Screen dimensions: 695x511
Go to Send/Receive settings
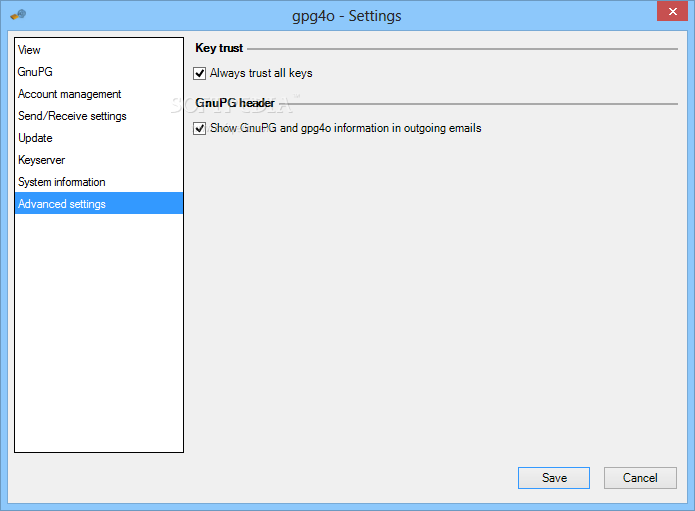pos(99,116)
